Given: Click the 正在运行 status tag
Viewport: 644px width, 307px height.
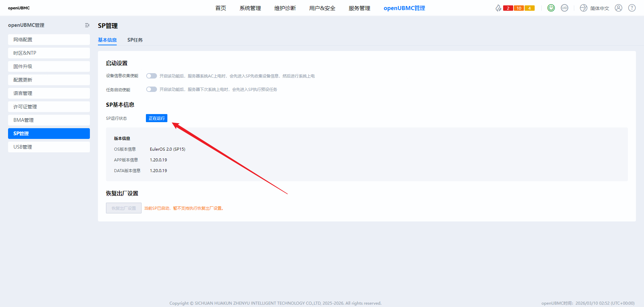Looking at the screenshot, I should coord(157,118).
